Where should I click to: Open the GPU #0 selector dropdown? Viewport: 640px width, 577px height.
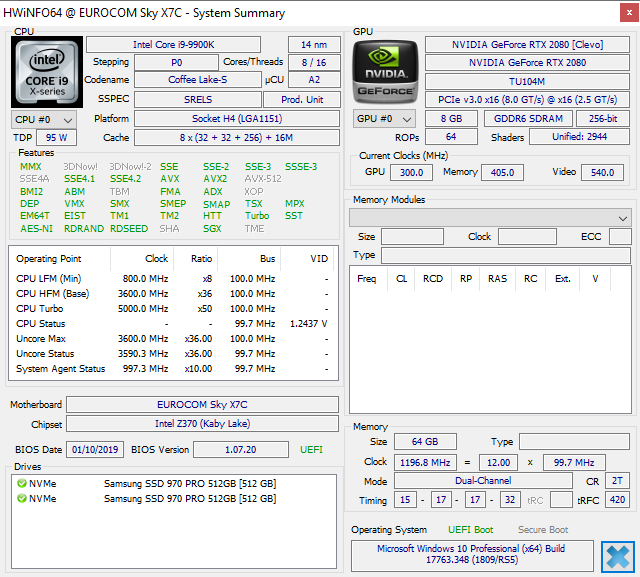[x=384, y=119]
